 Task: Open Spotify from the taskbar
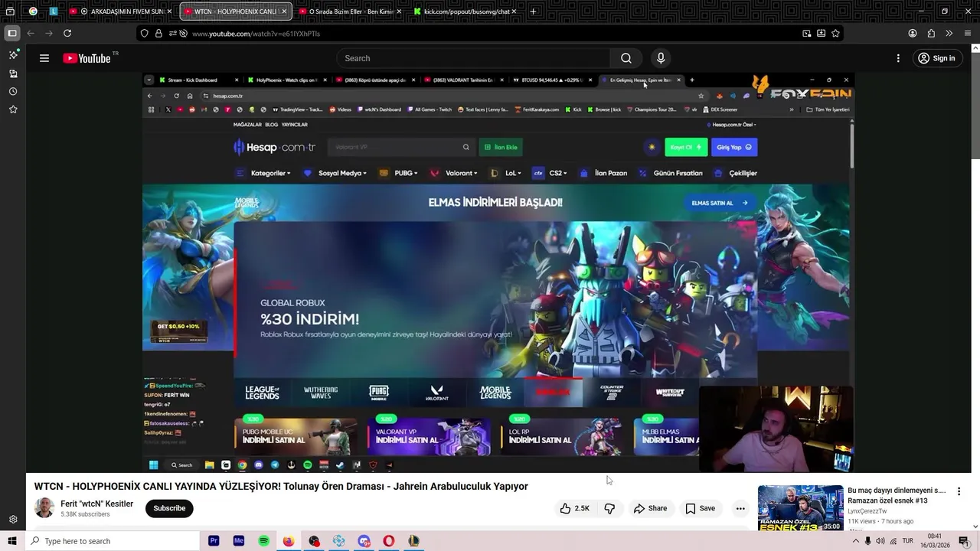(x=263, y=541)
